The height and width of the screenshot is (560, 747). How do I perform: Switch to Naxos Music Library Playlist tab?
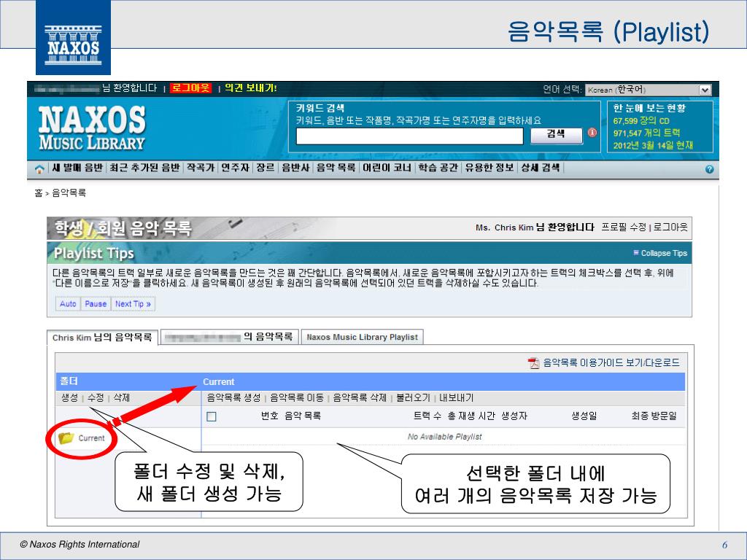point(362,337)
